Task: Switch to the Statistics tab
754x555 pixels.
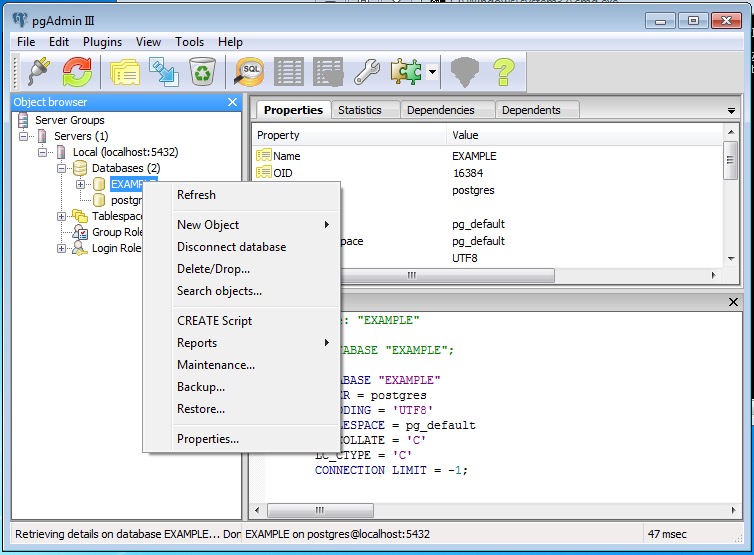Action: 359,110
